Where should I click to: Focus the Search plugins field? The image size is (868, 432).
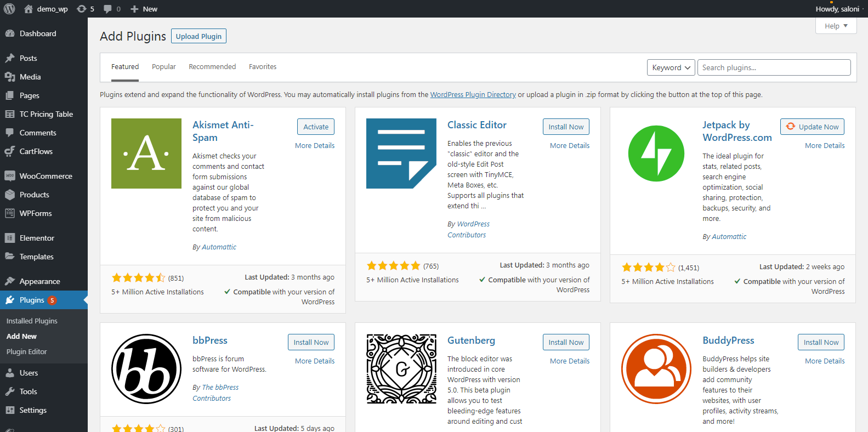(x=774, y=67)
